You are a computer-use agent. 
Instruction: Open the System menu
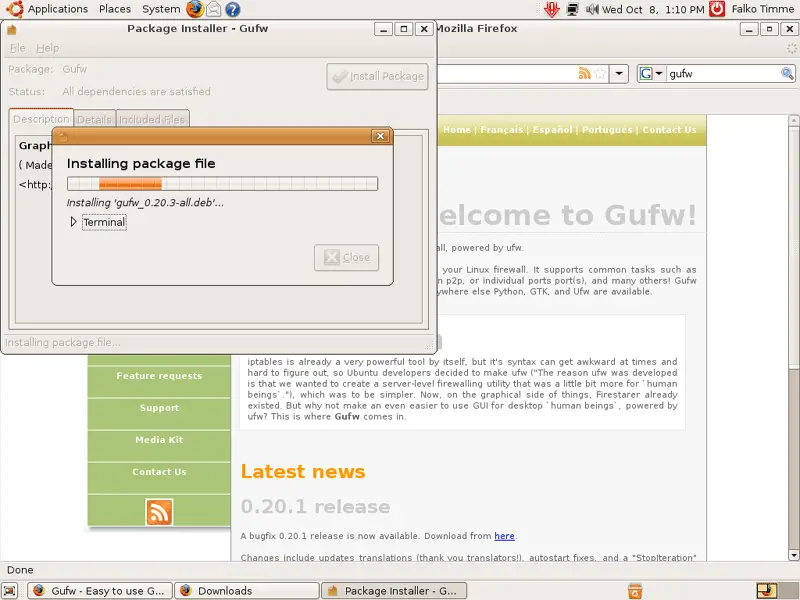(161, 9)
